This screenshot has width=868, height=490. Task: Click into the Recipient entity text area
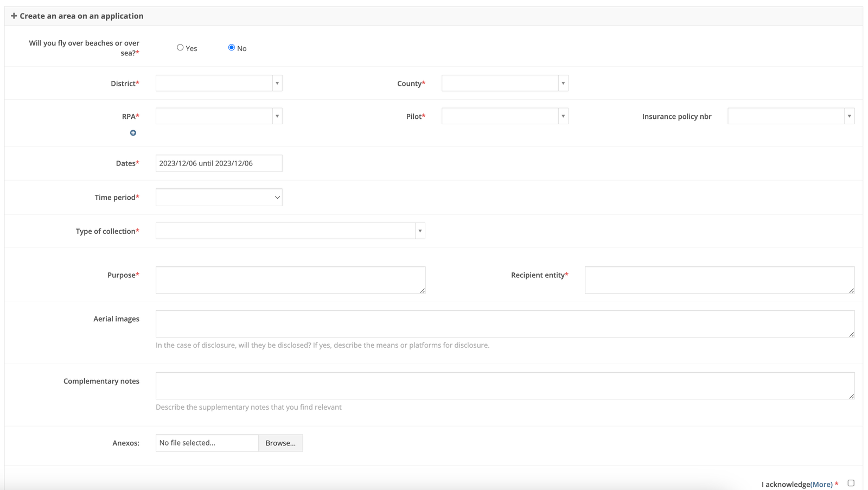coord(719,280)
